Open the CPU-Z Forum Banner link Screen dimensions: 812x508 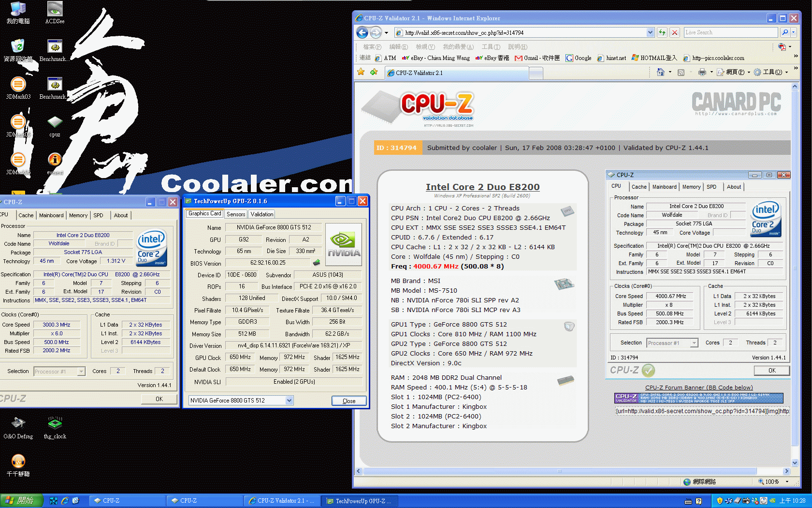699,388
